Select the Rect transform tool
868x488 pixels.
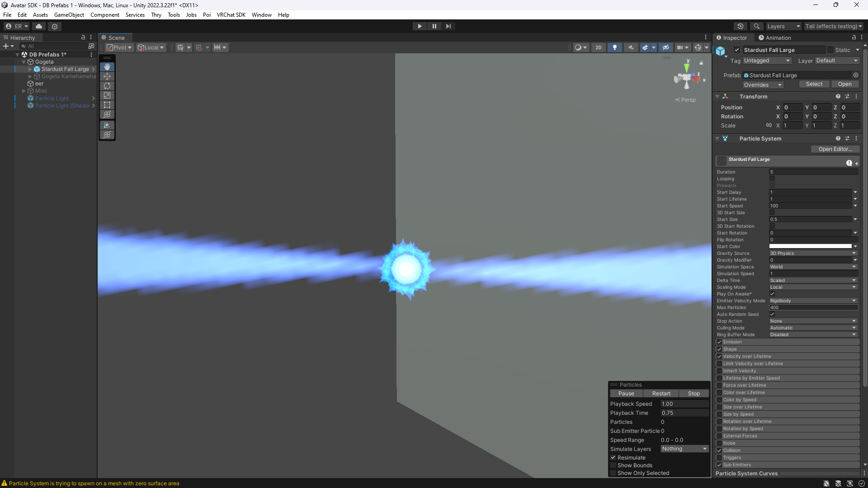click(107, 105)
